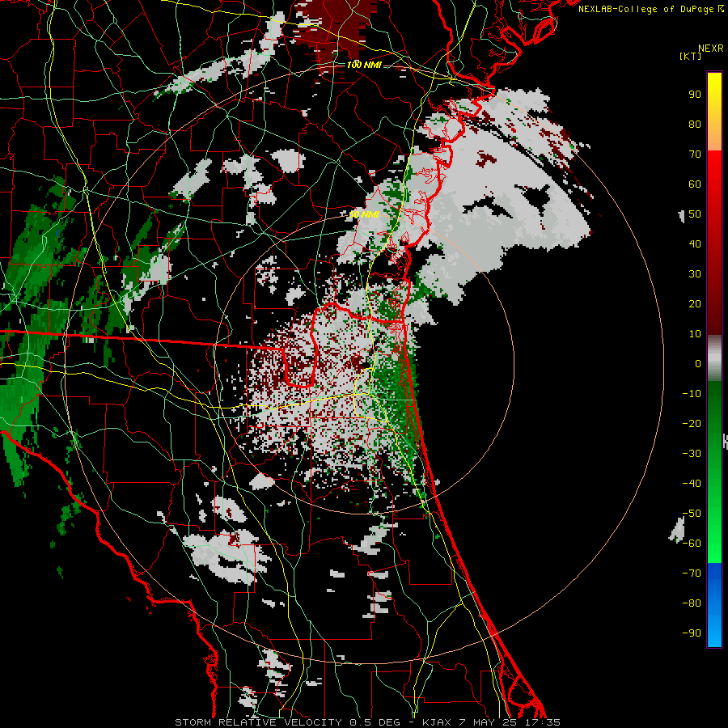Viewport: 728px width, 728px height.
Task: Select the positive 90 knot scale label
Action: [695, 95]
